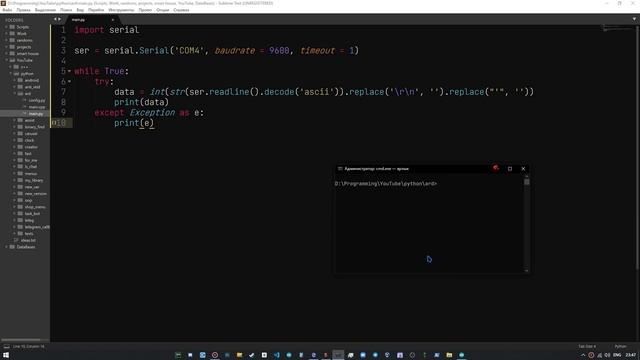Viewport: 640px width, 360px height.
Task: Open the Поиск menu
Action: 66,10
